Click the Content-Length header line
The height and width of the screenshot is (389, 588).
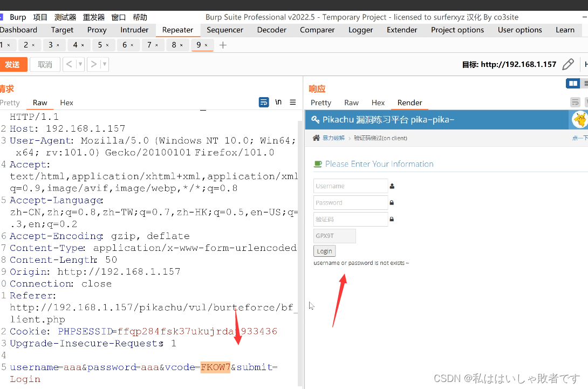63,260
